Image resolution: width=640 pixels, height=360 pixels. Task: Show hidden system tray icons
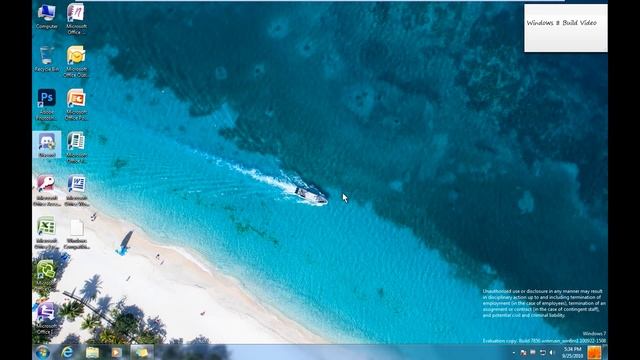(513, 352)
